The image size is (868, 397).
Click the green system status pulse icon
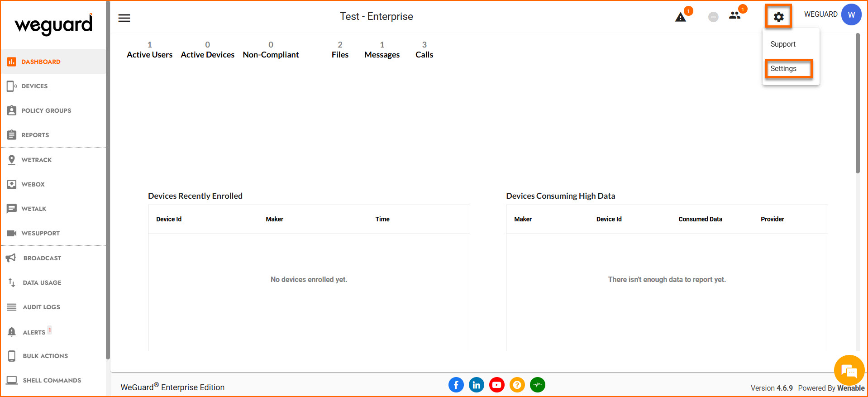coord(538,385)
